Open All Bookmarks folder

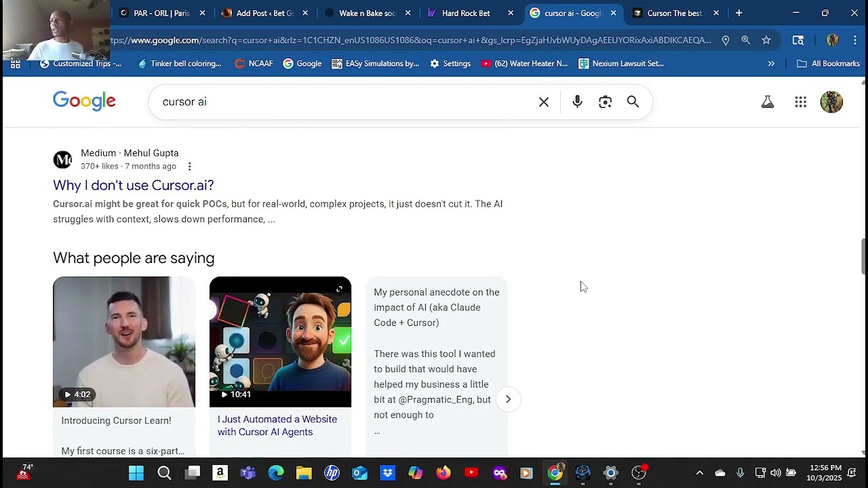pos(828,64)
